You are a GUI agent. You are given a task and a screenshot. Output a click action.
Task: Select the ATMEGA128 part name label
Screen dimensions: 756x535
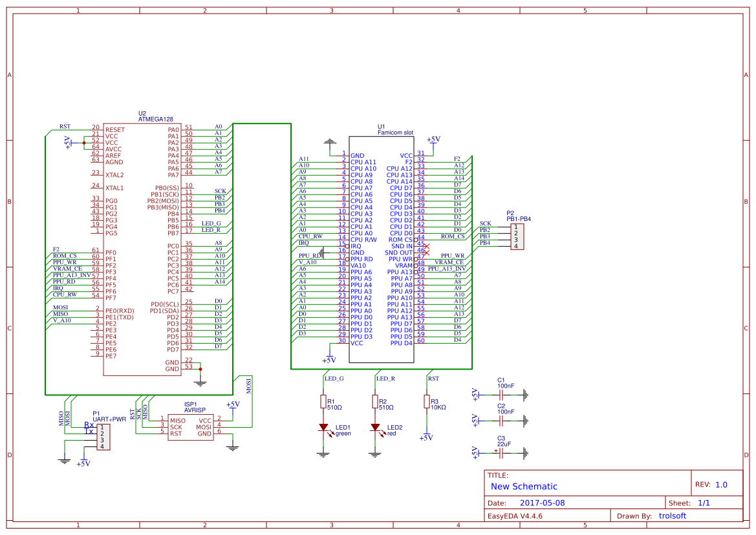[156, 120]
